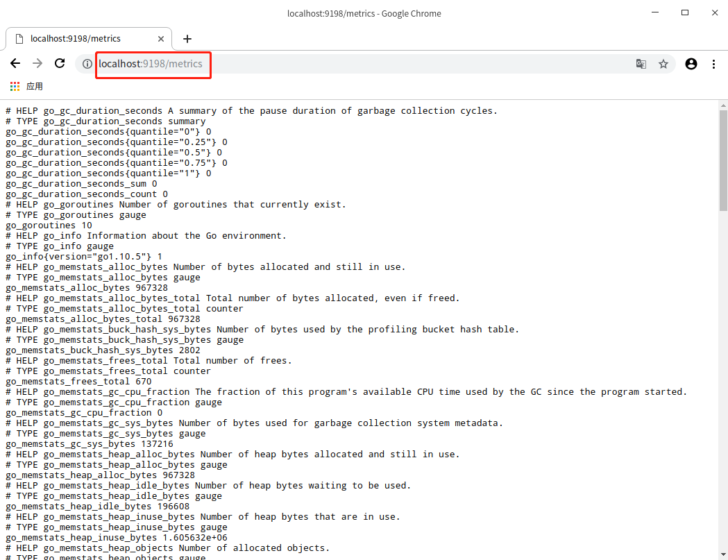
Task: Click the scrollbar up arrow
Action: point(723,104)
